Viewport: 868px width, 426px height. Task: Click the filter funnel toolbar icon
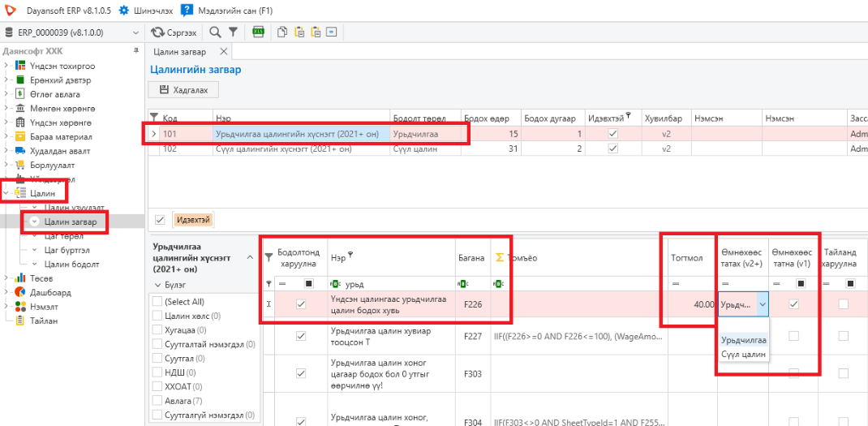(233, 32)
